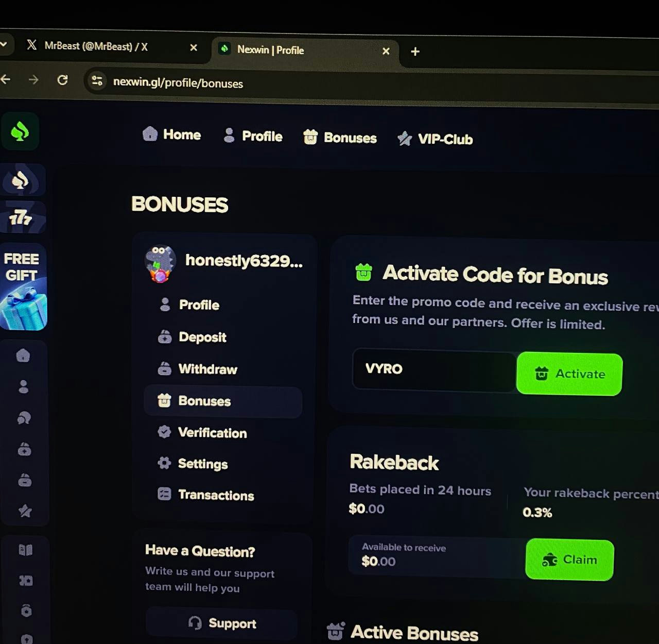
Task: Click the star VIP icon in sidebar
Action: tap(25, 511)
